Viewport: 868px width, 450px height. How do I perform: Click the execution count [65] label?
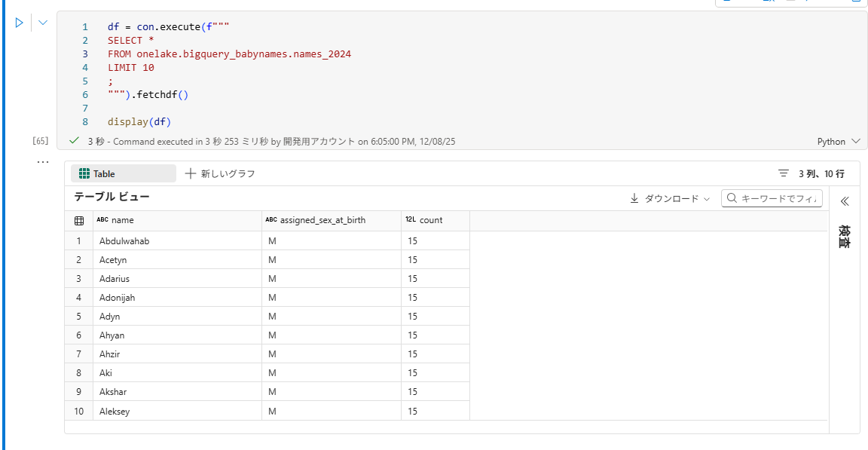pos(41,141)
